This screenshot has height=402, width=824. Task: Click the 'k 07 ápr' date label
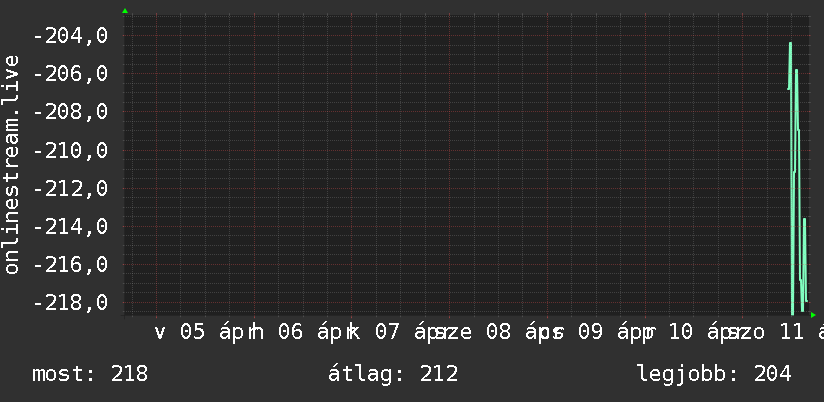[396, 333]
